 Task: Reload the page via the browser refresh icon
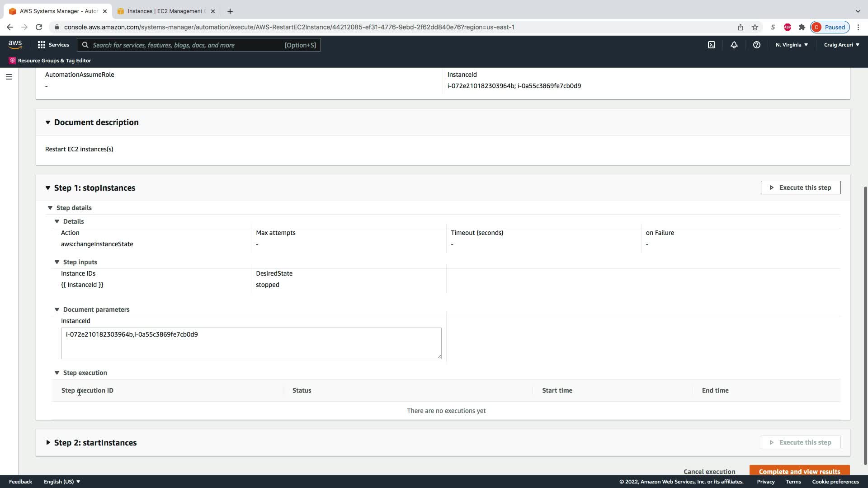click(x=39, y=27)
